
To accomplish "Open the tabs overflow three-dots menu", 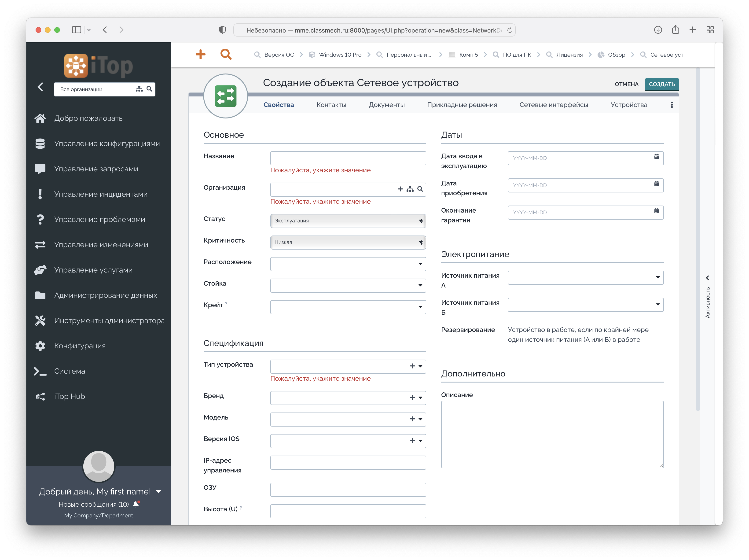I will point(672,105).
